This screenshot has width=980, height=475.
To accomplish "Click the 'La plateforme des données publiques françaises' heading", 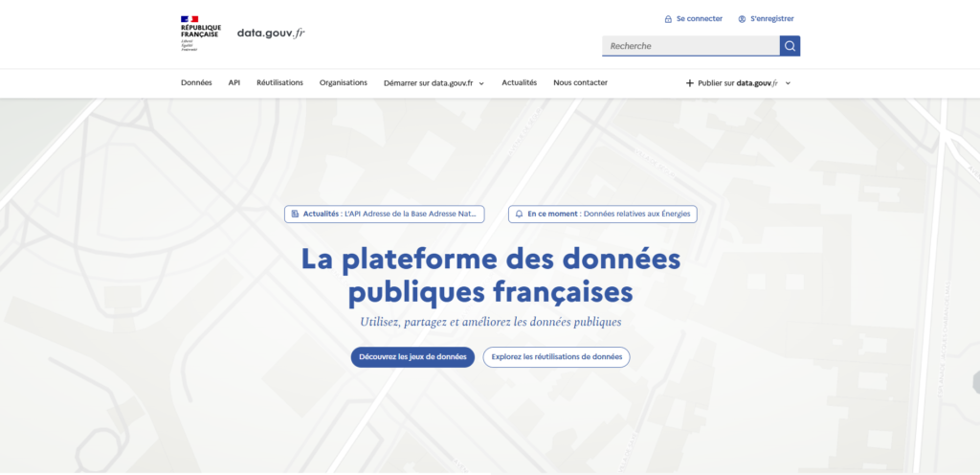I will coord(491,276).
